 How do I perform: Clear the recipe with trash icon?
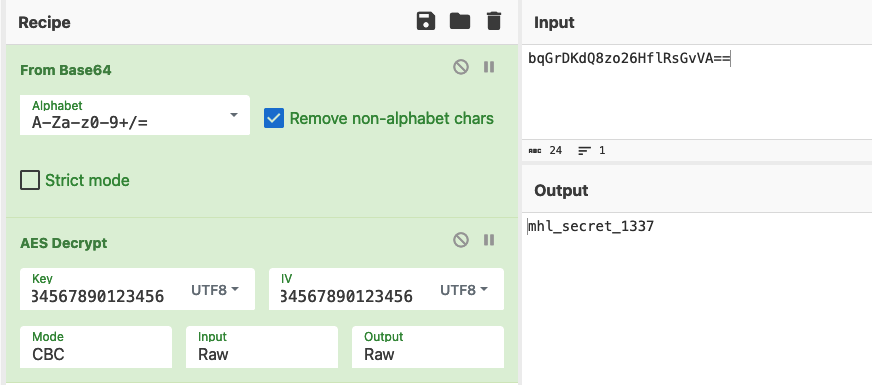(x=493, y=22)
